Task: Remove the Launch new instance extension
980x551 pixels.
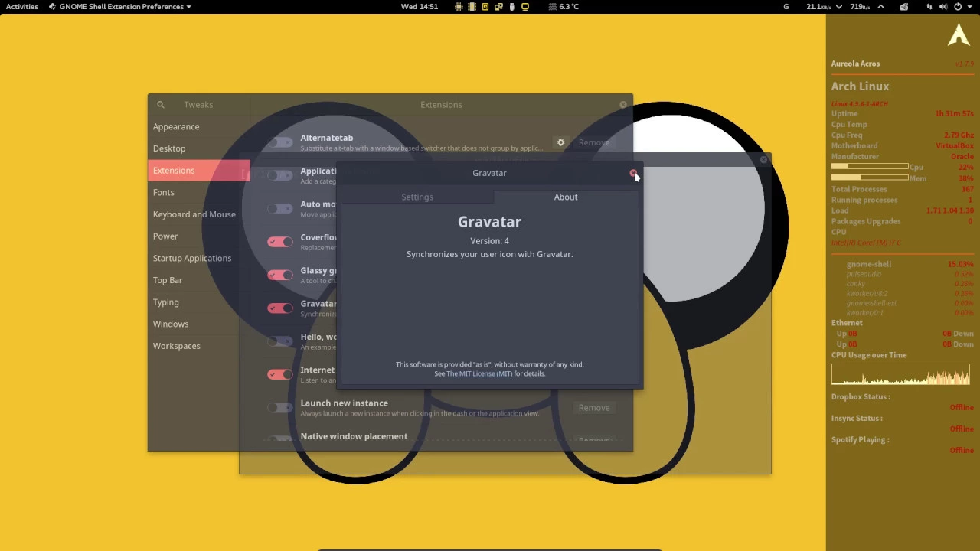Action: (x=594, y=408)
